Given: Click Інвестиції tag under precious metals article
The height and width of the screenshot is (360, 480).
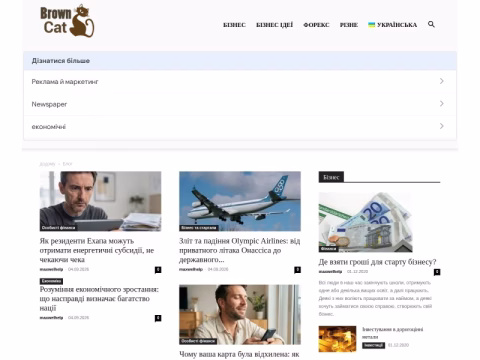Looking at the screenshot, I should pyautogui.click(x=373, y=345).
